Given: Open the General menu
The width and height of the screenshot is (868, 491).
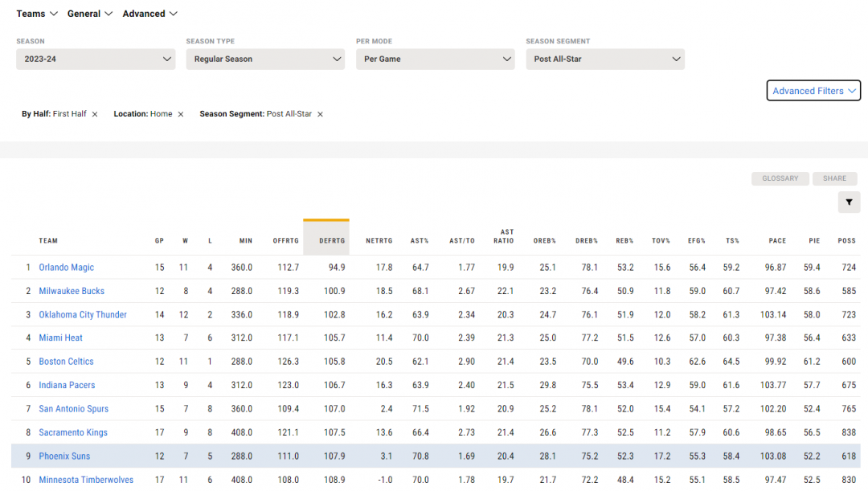Looking at the screenshot, I should pyautogui.click(x=90, y=14).
